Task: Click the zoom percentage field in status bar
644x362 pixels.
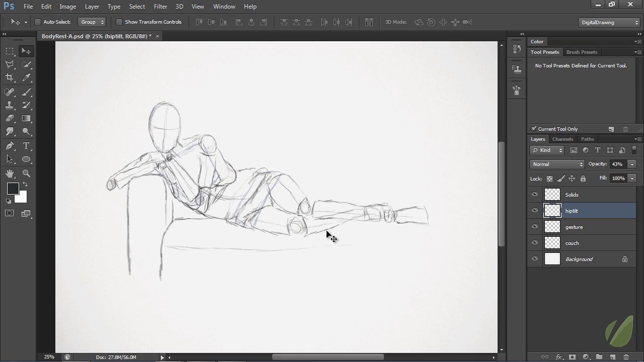Action: [x=49, y=357]
